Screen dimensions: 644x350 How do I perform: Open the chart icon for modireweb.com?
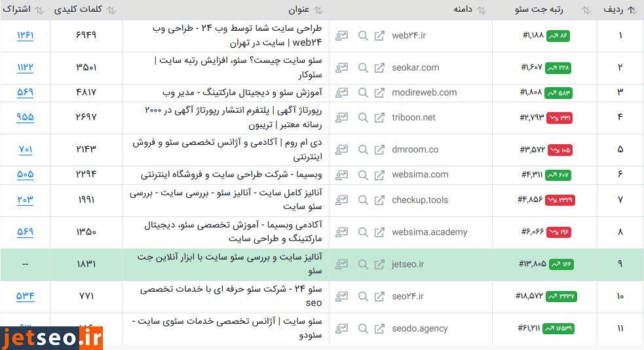click(x=342, y=92)
